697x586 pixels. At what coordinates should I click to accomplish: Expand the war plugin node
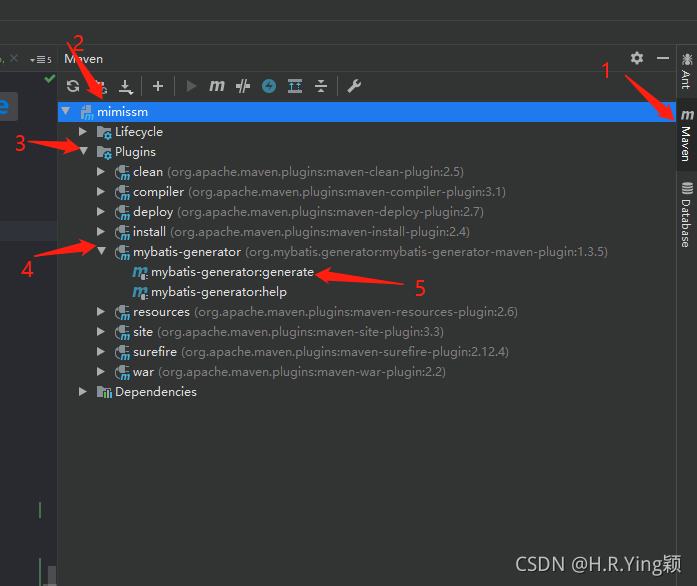click(101, 371)
